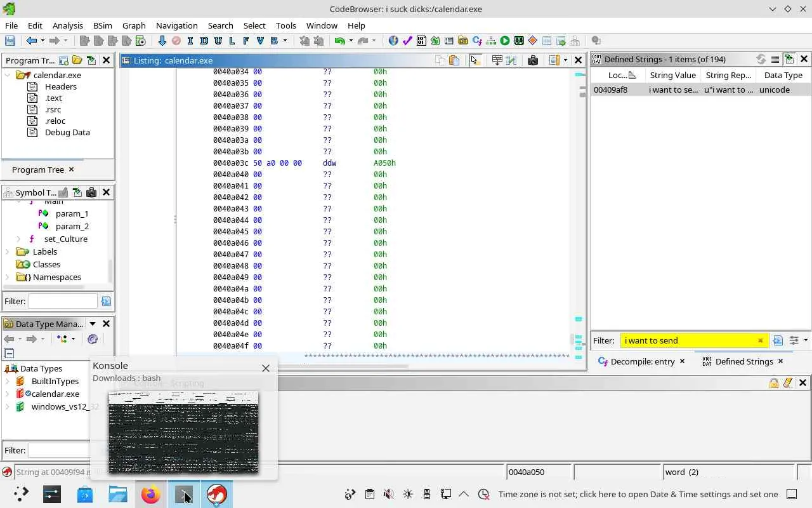This screenshot has height=508, width=812.
Task: Collapse all with minus box in Data Type Manager
Action: pos(9,354)
